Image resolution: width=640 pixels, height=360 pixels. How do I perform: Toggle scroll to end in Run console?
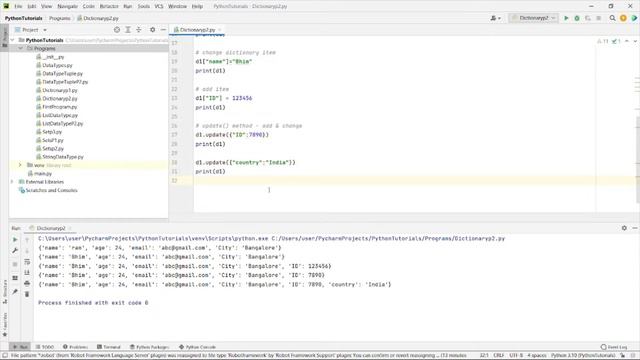click(27, 272)
